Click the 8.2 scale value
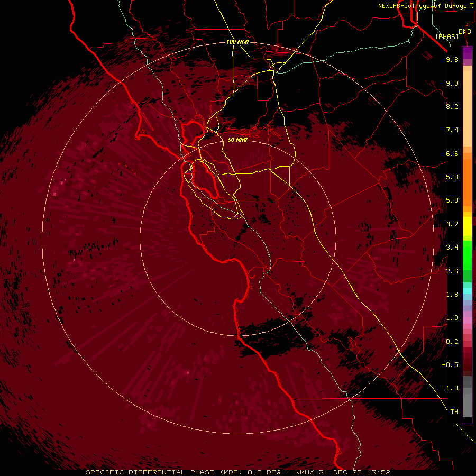This screenshot has width=476, height=476. click(x=452, y=106)
